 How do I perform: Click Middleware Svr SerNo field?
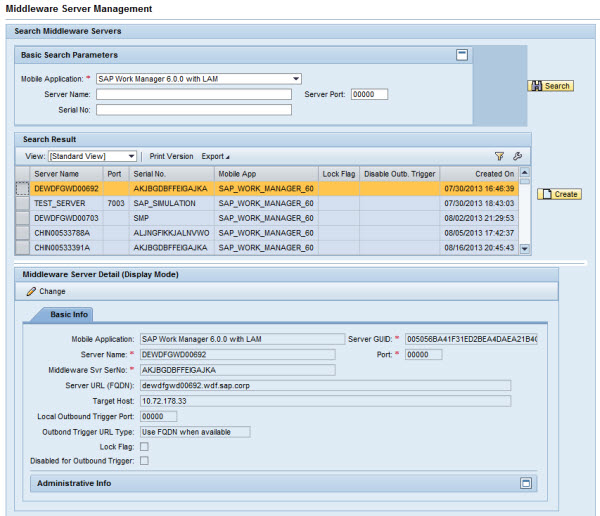(238, 370)
